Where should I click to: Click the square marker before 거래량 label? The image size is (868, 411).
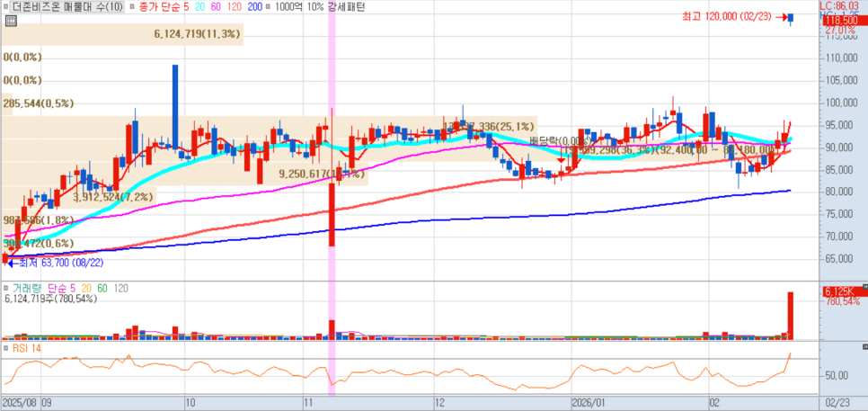click(5, 288)
